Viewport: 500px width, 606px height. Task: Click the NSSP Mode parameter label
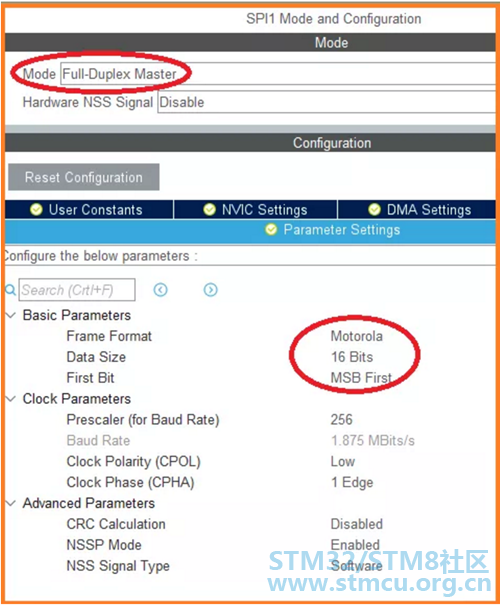click(x=104, y=545)
